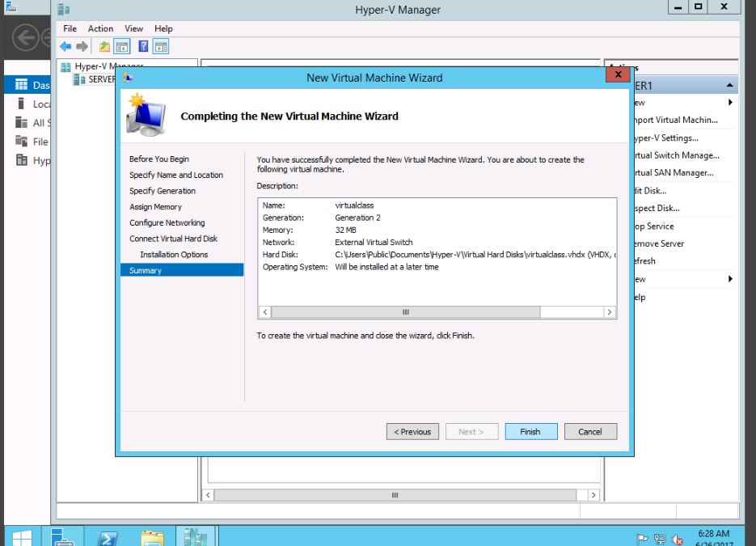This screenshot has width=756, height=546.
Task: Select the Hyper-V Manager root tree node
Action: [x=102, y=66]
